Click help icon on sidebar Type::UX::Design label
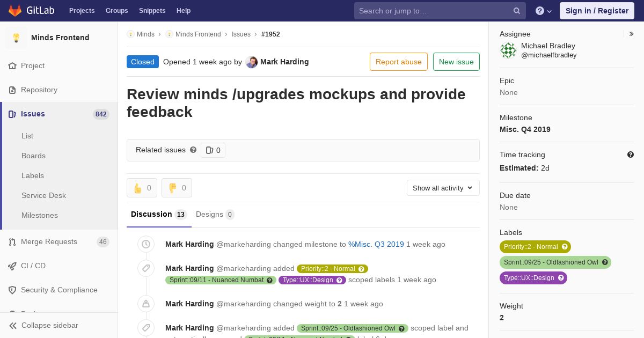 561,278
